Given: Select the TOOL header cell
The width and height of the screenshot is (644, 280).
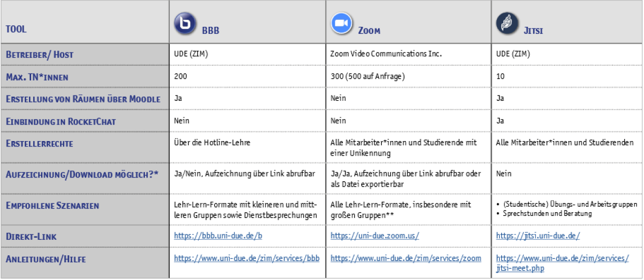Looking at the screenshot, I should [x=16, y=29].
